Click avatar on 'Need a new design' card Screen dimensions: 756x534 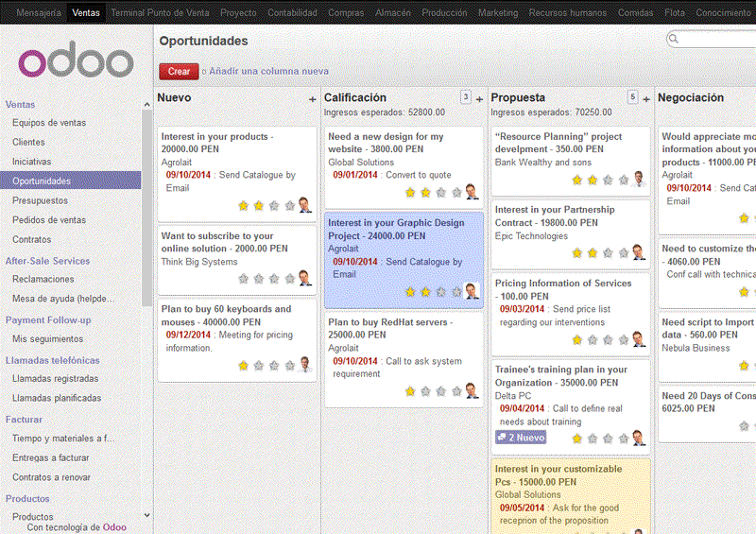pyautogui.click(x=472, y=192)
